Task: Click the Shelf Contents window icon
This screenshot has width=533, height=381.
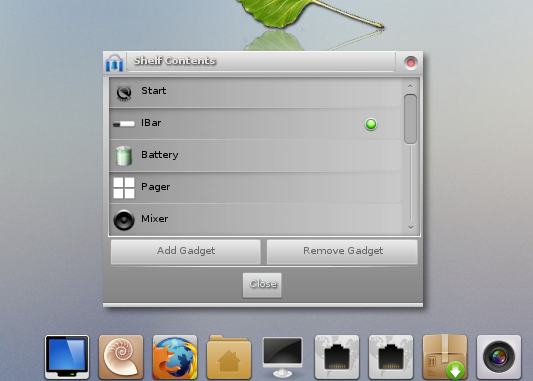Action: click(114, 63)
